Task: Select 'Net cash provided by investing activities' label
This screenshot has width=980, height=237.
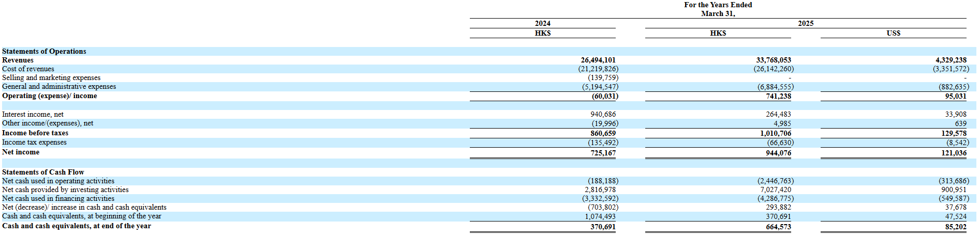Action: click(65, 189)
